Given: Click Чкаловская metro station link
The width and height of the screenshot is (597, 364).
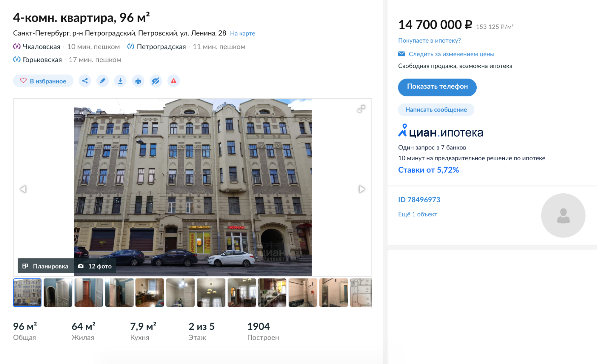Looking at the screenshot, I should point(41,47).
